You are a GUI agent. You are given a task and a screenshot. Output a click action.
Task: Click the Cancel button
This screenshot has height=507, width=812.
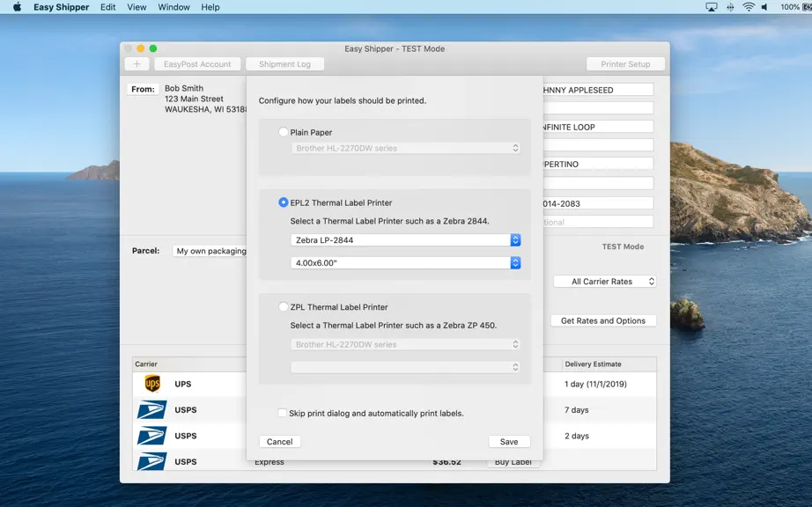coord(280,441)
